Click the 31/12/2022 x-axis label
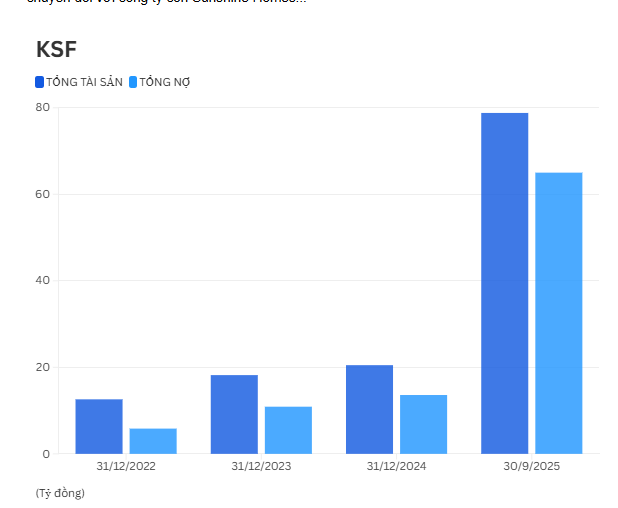 [126, 466]
